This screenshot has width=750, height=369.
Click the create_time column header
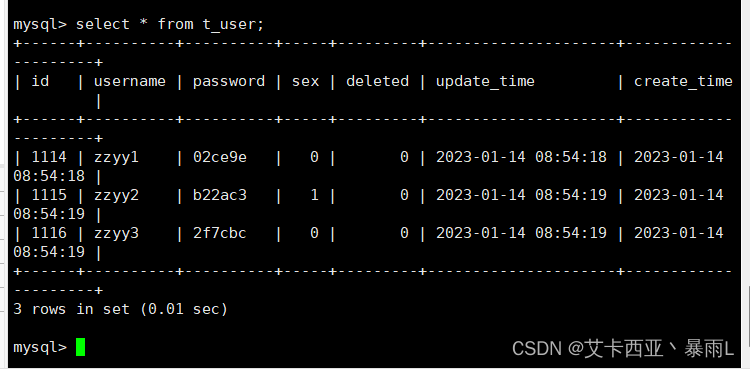pos(683,81)
